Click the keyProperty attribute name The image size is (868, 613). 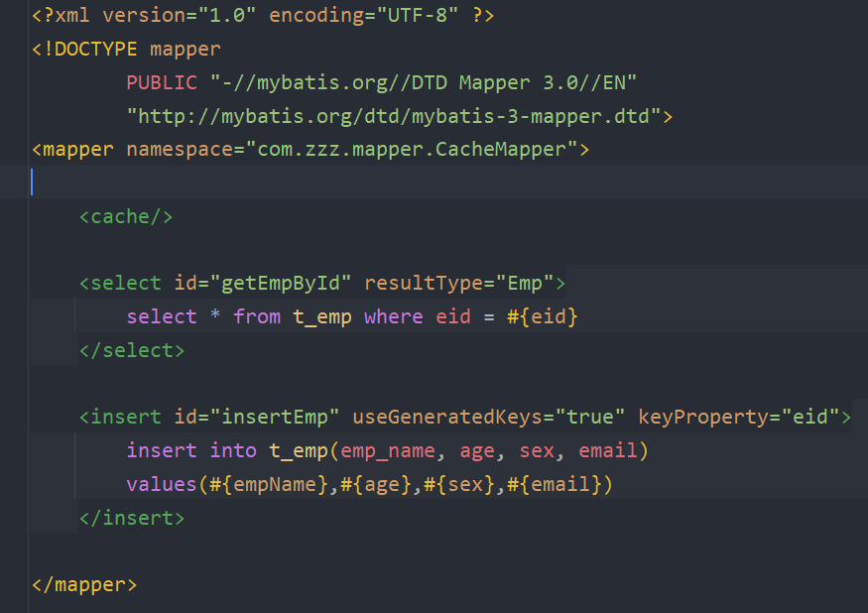tap(703, 417)
